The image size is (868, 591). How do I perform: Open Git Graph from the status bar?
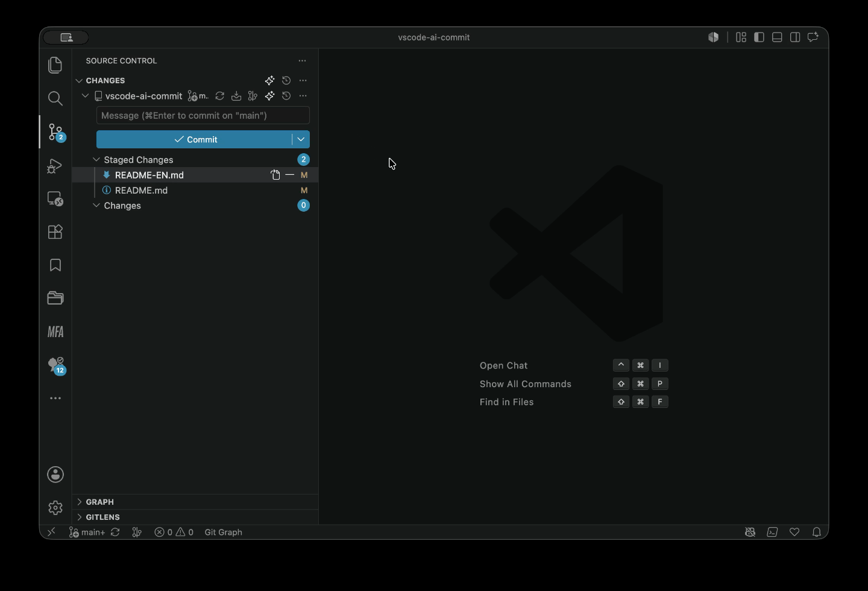click(x=224, y=532)
